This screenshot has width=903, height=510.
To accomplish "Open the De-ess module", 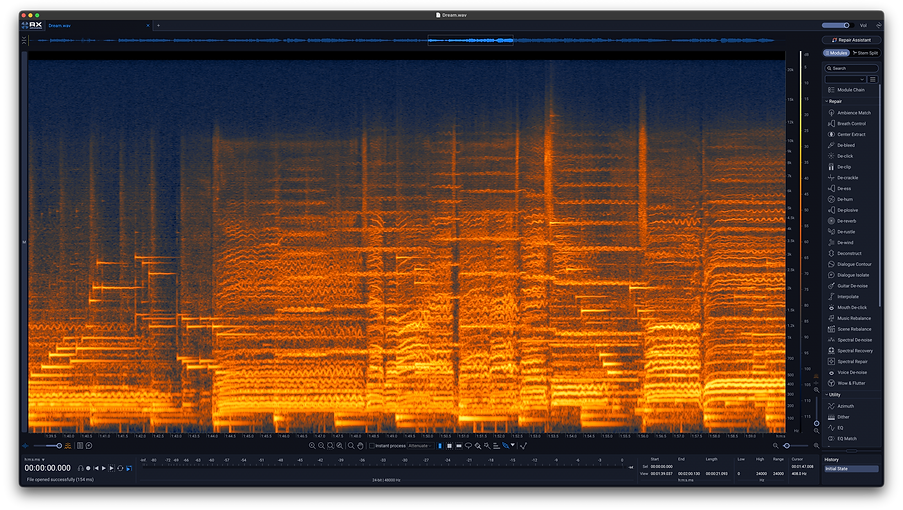I will pyautogui.click(x=840, y=188).
